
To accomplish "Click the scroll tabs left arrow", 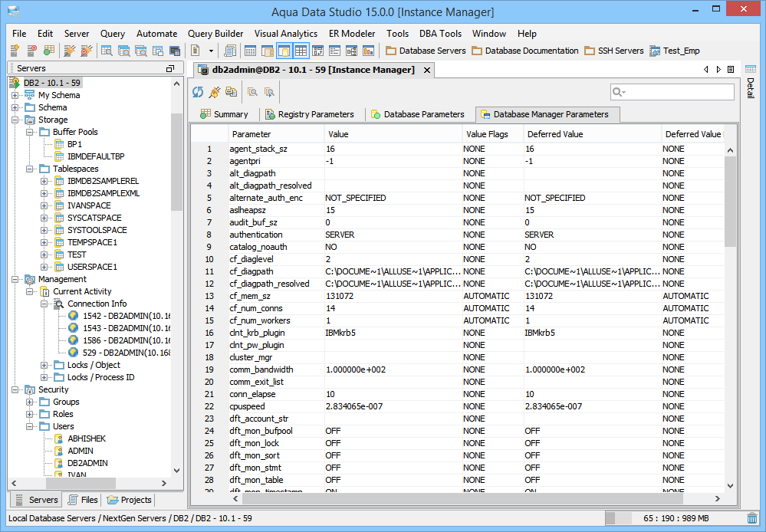I will click(x=706, y=69).
